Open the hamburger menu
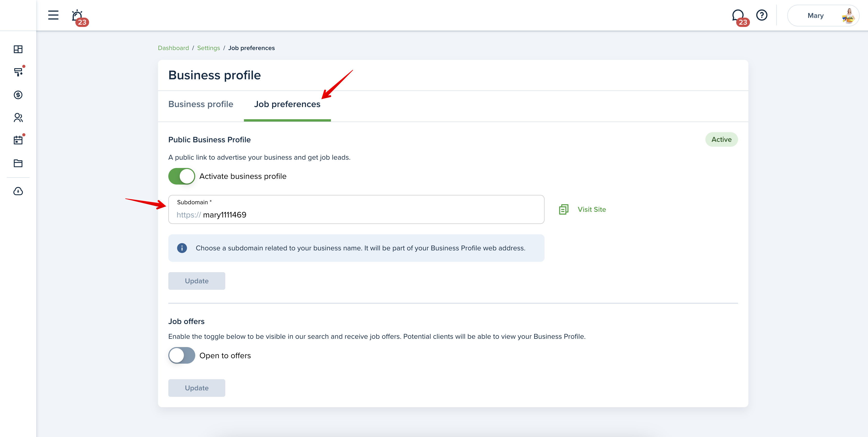This screenshot has width=868, height=437. point(53,15)
